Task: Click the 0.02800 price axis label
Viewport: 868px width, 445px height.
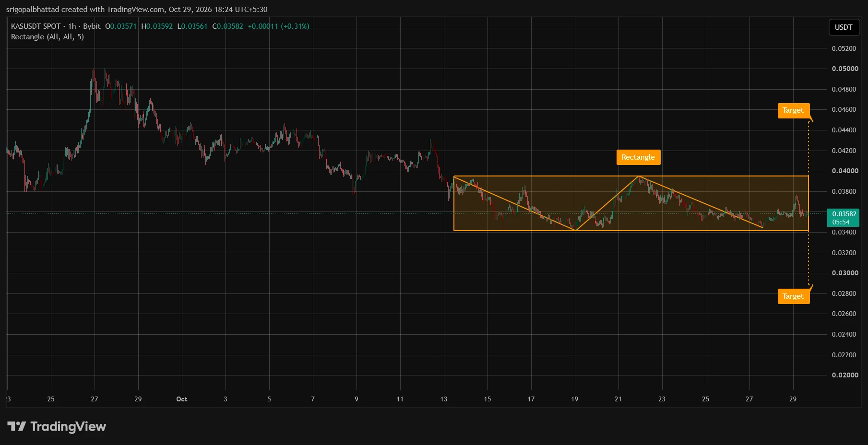Action: click(x=844, y=293)
